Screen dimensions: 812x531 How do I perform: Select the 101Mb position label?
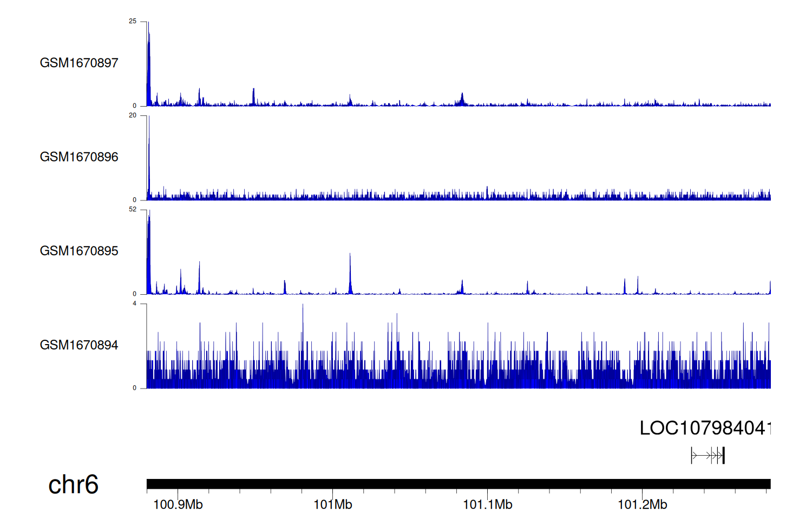coord(333,505)
